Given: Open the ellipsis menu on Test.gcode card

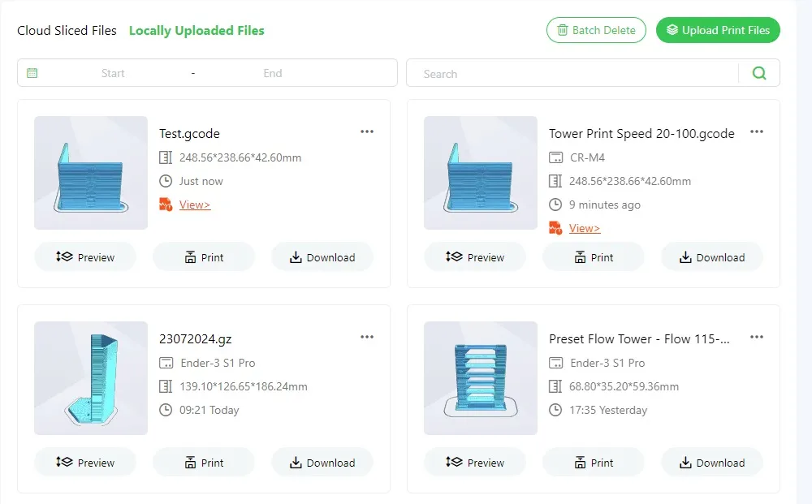Looking at the screenshot, I should tap(366, 131).
